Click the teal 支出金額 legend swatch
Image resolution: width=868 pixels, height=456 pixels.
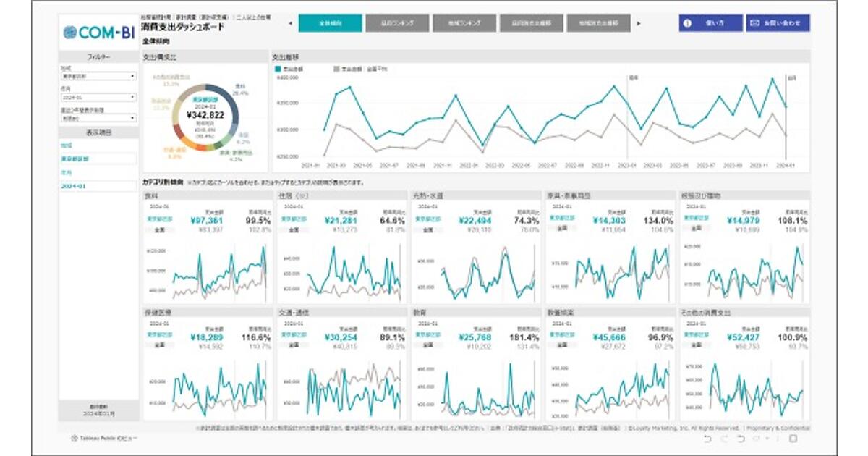click(x=278, y=69)
